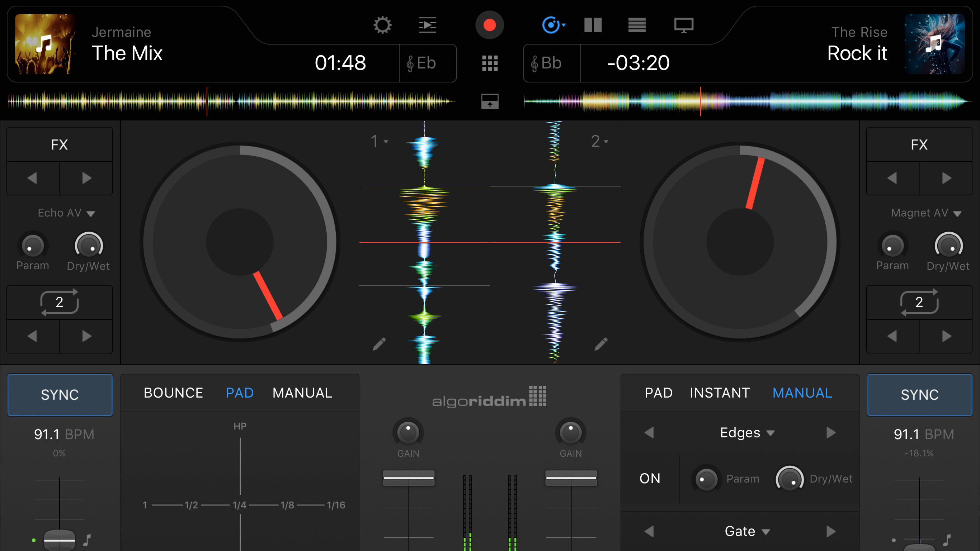Open the Echo AV effect dropdown
Image resolution: width=980 pixels, height=551 pixels.
[66, 213]
